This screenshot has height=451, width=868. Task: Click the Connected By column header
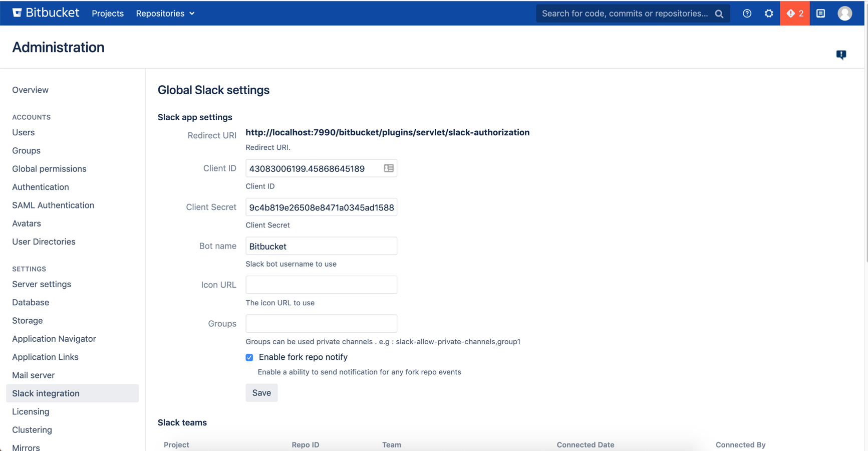point(741,444)
